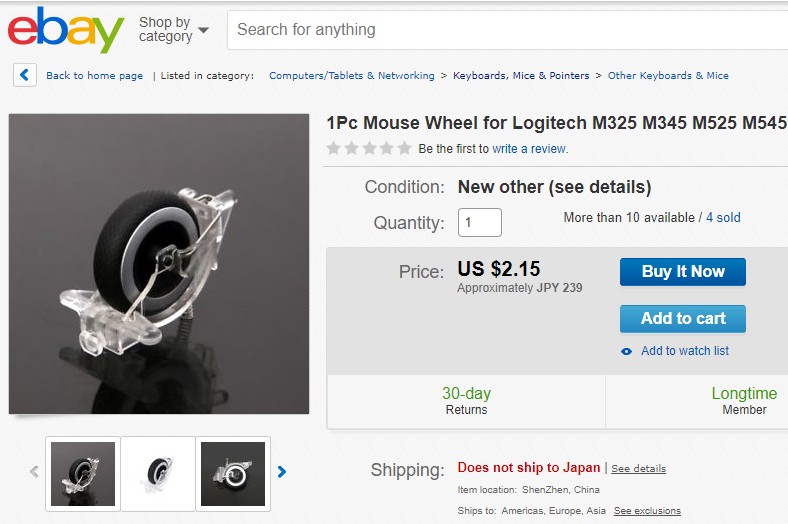Image resolution: width=788 pixels, height=524 pixels.
Task: Open Keyboards, Mice & Pointers breadcrumb
Action: (x=521, y=76)
